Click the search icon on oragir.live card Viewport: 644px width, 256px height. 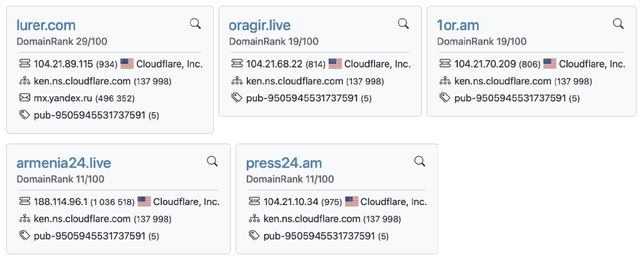[403, 24]
